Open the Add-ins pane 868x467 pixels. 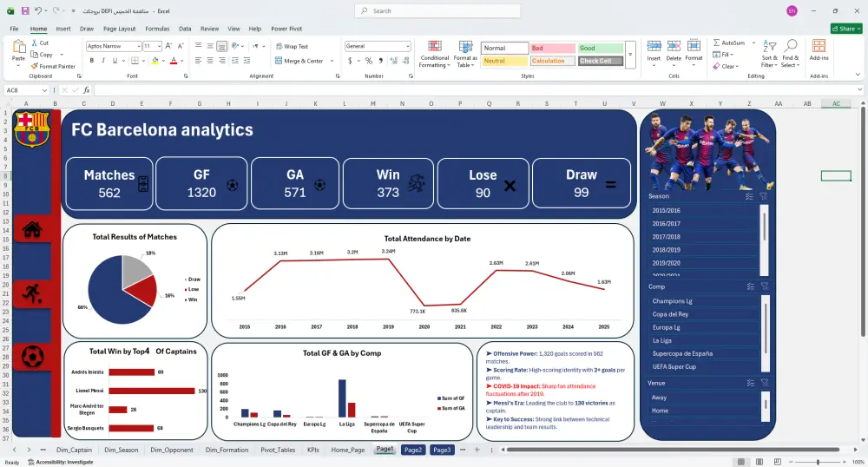pos(819,49)
